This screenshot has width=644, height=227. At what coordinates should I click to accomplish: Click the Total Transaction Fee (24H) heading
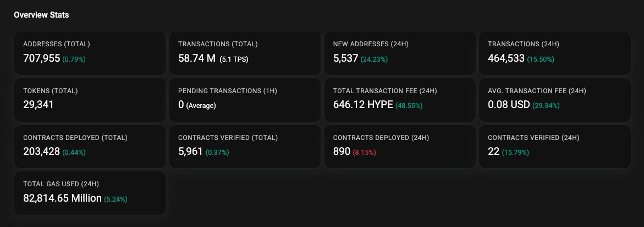[385, 91]
